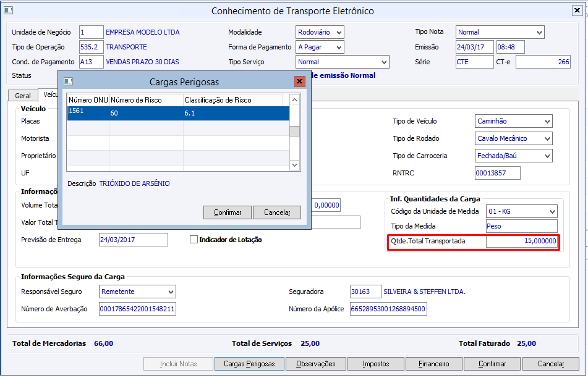Click the Emissão date field 24/03/17
588x378 pixels.
[475, 47]
